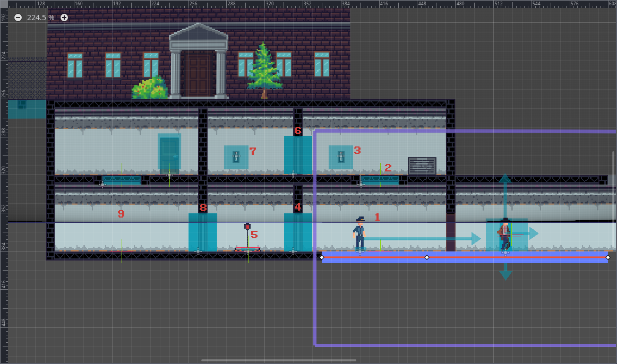Click the horizontal scrollbar at the bottom
This screenshot has height=364, width=617.
[308, 360]
